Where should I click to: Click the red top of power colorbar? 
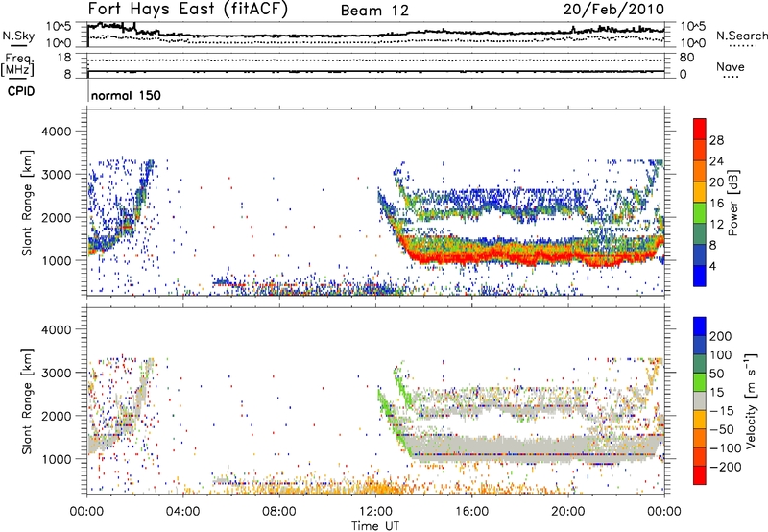(700, 129)
